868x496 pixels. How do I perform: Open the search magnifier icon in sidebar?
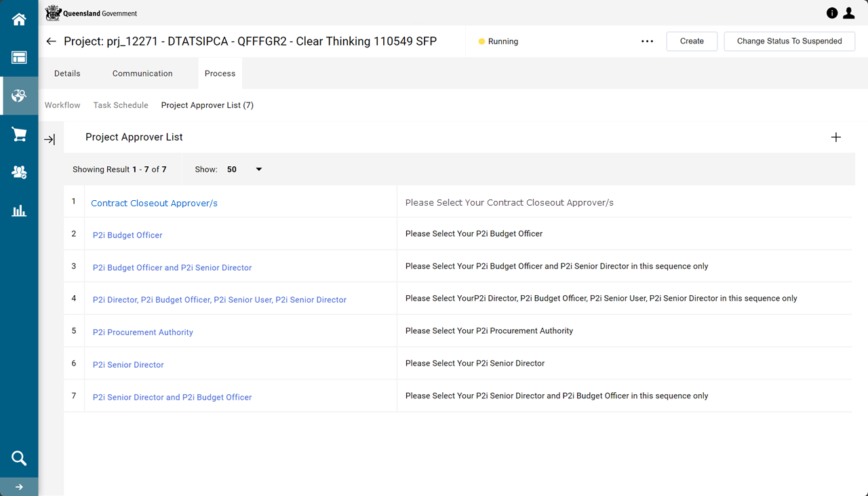coord(19,459)
